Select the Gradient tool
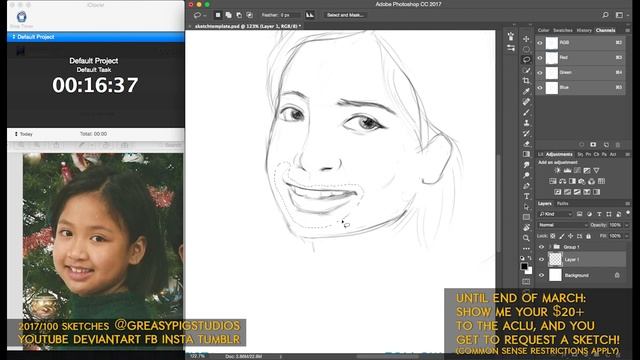 pyautogui.click(x=527, y=154)
